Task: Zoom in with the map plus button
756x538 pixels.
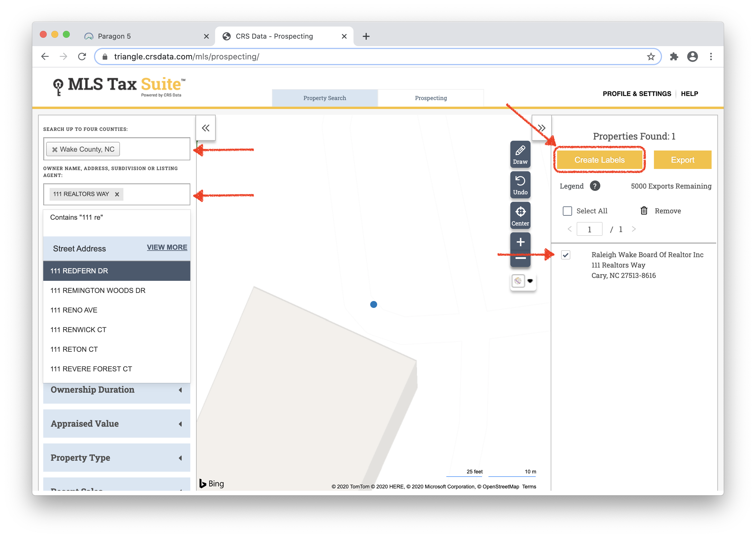Action: coord(520,242)
